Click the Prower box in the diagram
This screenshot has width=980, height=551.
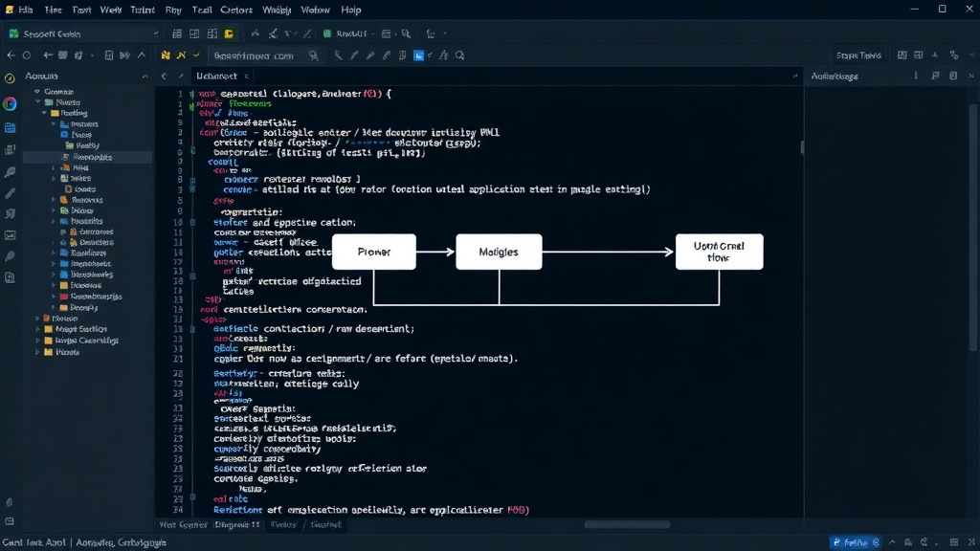[374, 252]
